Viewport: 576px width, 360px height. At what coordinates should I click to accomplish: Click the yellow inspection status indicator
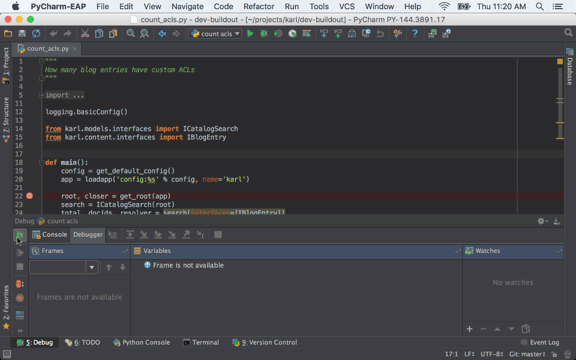pos(560,61)
